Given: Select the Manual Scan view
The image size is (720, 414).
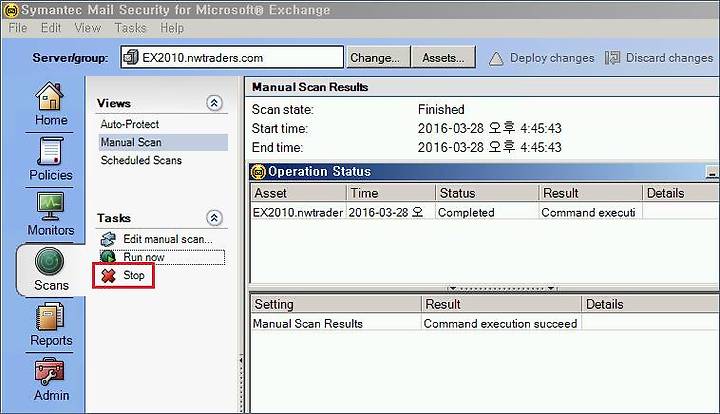Looking at the screenshot, I should pyautogui.click(x=163, y=142).
